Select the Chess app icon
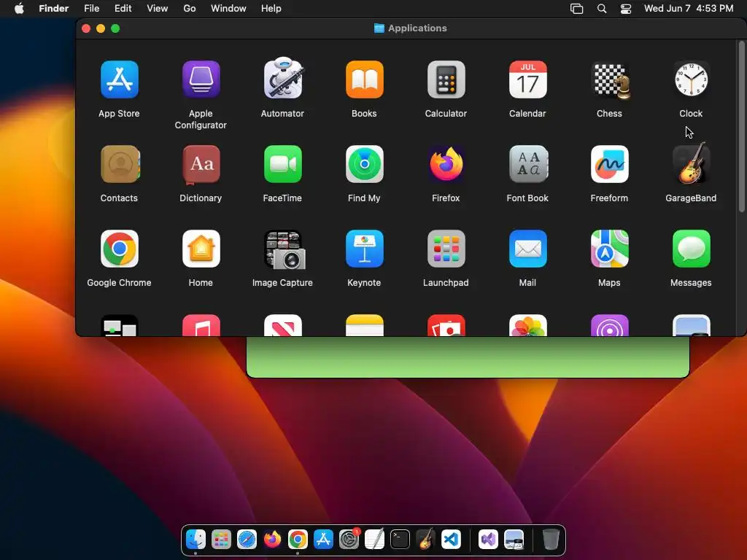Image resolution: width=747 pixels, height=560 pixels. coord(610,80)
